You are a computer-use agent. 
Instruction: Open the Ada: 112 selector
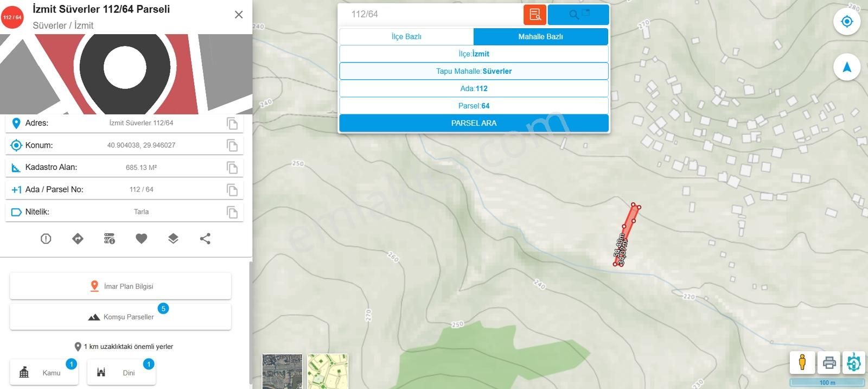tap(474, 88)
